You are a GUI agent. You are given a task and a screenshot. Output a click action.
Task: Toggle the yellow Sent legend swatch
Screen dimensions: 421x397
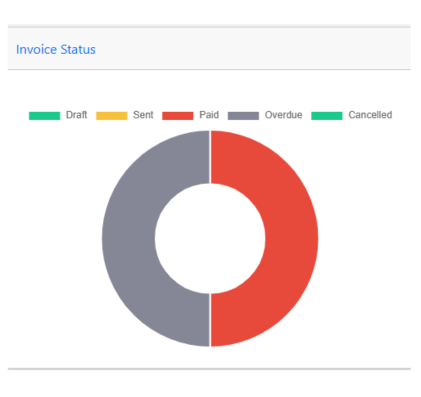point(112,115)
